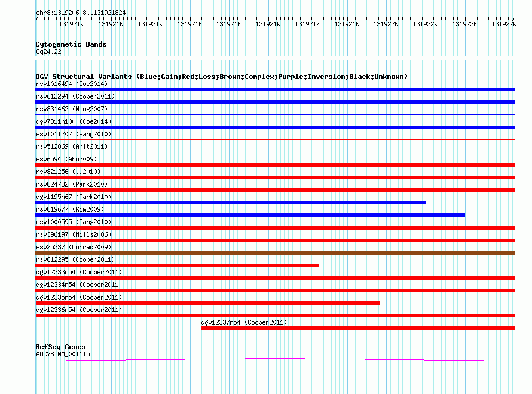Click the dgv7311n100 (Coe2014) variant label
This screenshot has width=532, height=394.
tap(74, 121)
